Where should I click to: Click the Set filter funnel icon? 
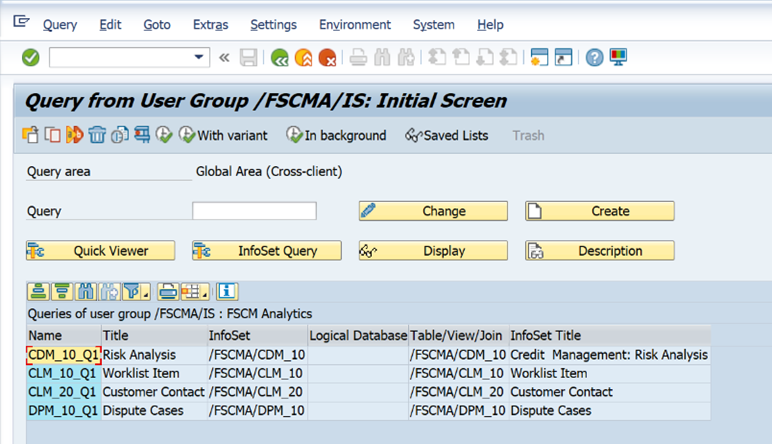tap(131, 292)
